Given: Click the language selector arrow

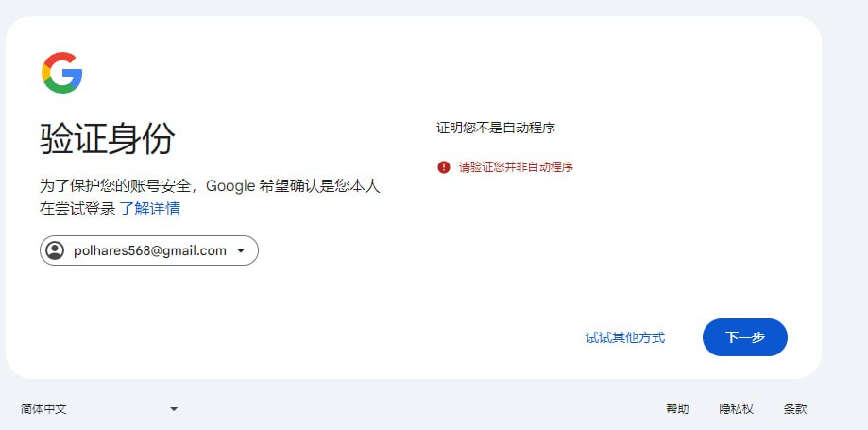Looking at the screenshot, I should coord(174,409).
